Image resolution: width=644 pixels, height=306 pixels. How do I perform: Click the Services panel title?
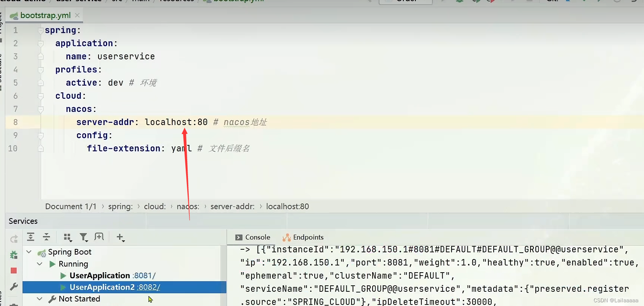[x=23, y=221]
